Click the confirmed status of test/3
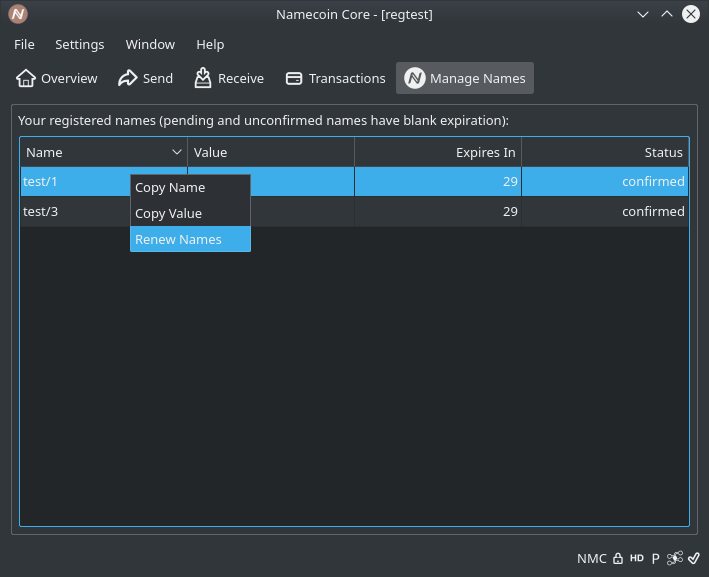 [605, 212]
